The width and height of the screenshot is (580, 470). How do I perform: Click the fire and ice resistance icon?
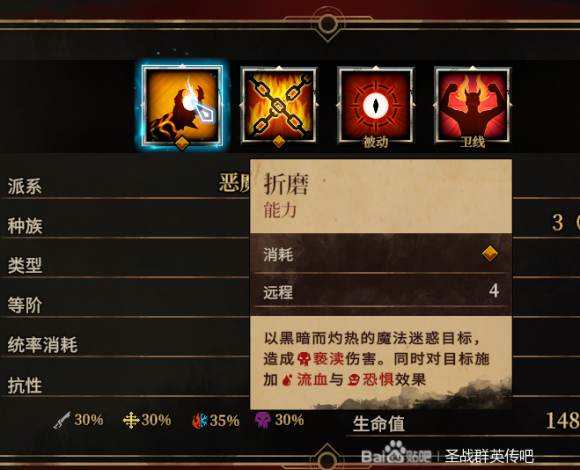click(x=200, y=420)
